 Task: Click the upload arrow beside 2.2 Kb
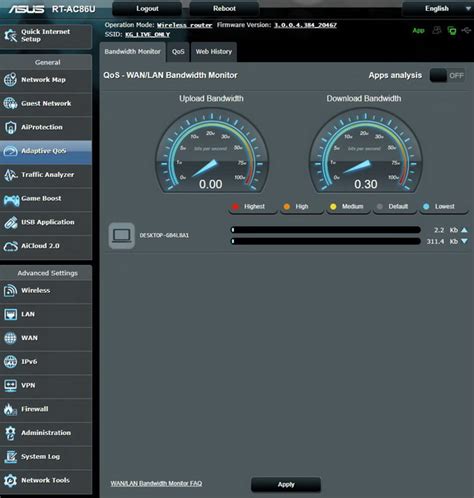pyautogui.click(x=464, y=230)
